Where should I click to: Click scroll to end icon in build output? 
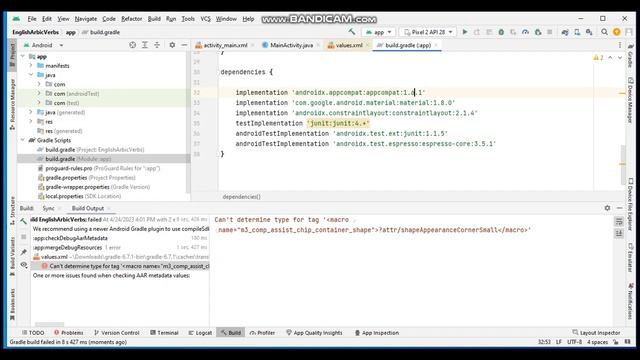(x=619, y=233)
